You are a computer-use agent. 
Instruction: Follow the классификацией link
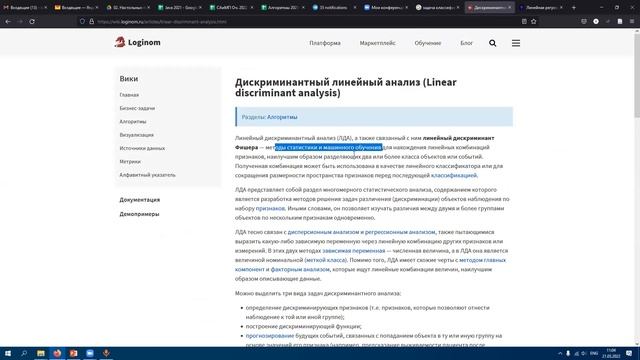(x=453, y=176)
